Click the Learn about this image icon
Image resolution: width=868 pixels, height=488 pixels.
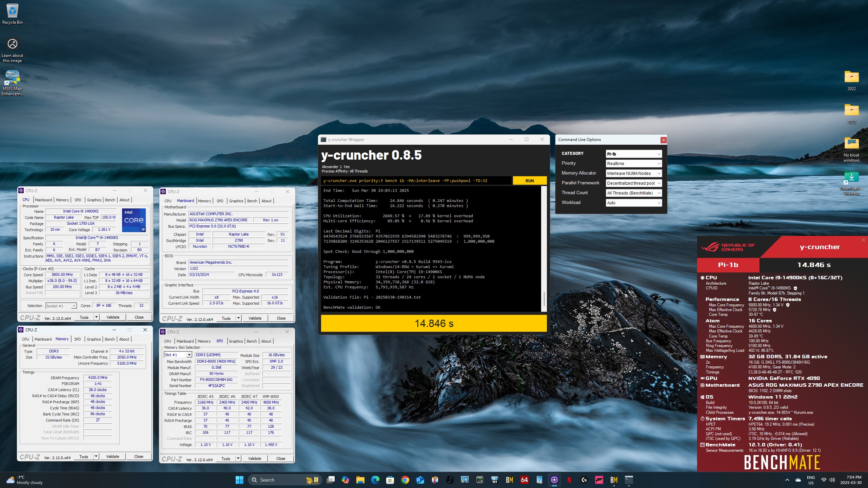tap(13, 50)
